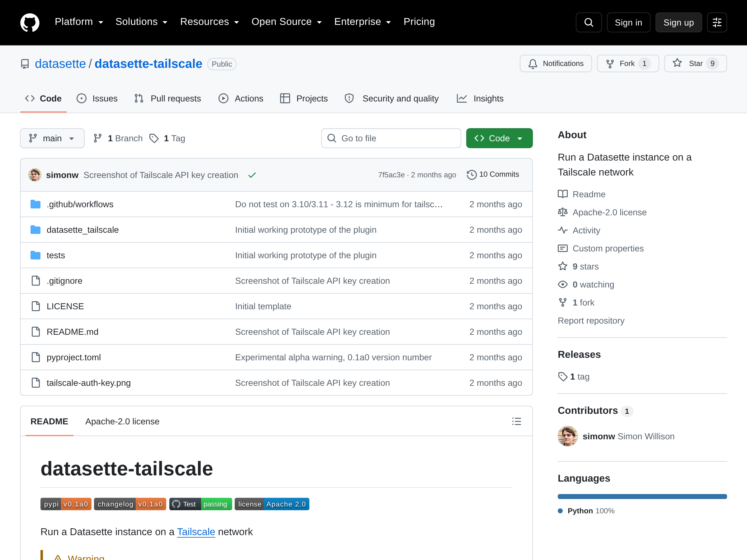
Task: Switch to the Issues tab
Action: point(97,99)
